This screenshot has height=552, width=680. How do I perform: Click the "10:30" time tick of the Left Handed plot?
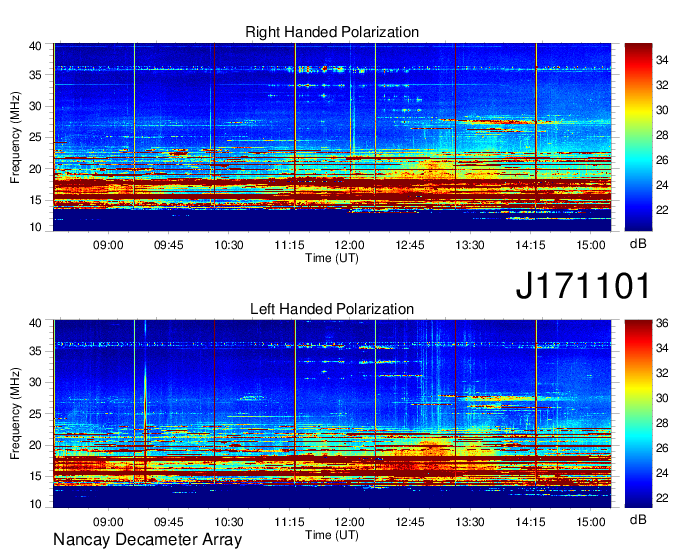229,522
